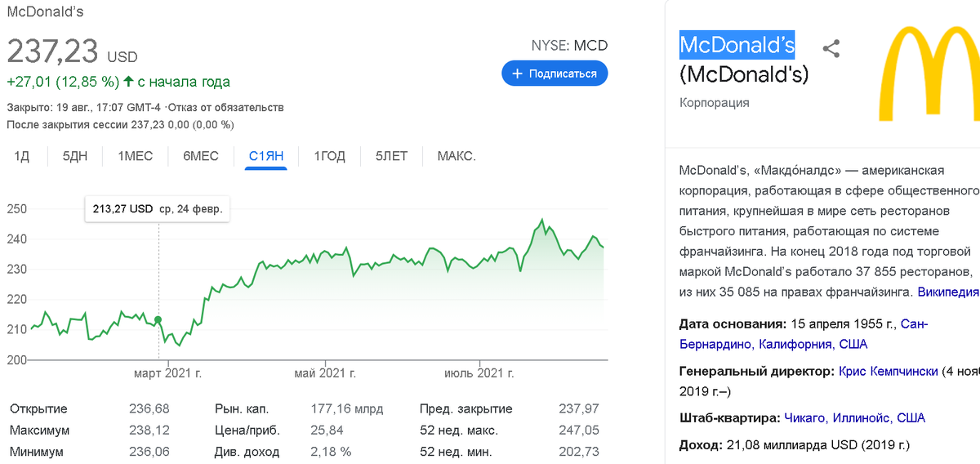This screenshot has width=980, height=464.
Task: Select the 1МЕС chart range
Action: pyautogui.click(x=136, y=156)
